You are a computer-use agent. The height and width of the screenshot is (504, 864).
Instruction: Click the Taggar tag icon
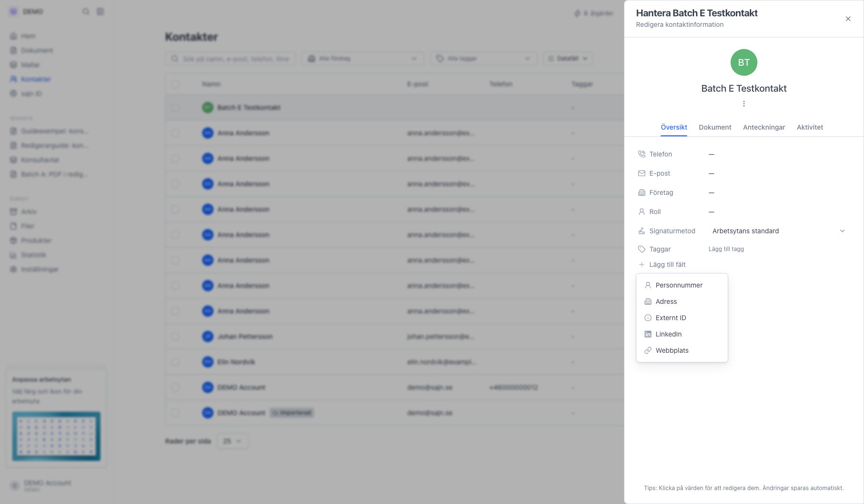(641, 249)
